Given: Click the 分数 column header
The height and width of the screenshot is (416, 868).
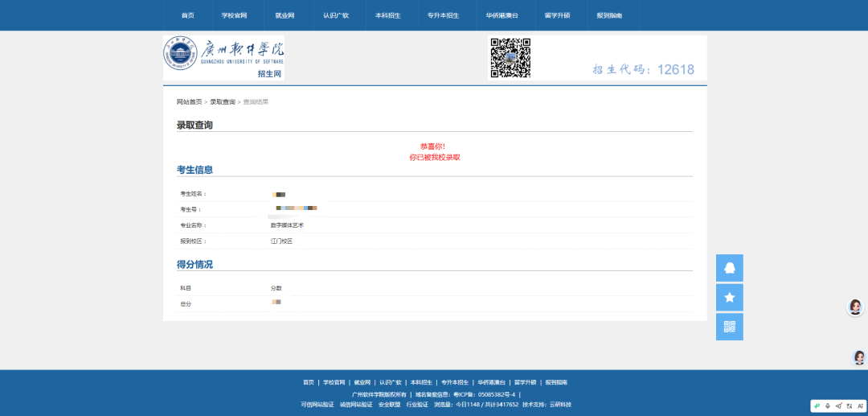Looking at the screenshot, I should coord(276,288).
